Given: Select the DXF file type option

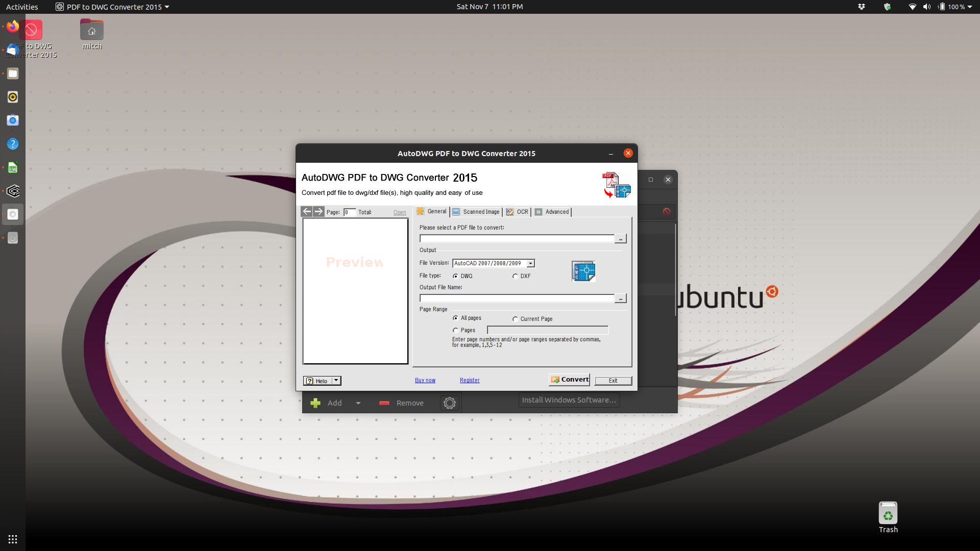Looking at the screenshot, I should coord(515,275).
